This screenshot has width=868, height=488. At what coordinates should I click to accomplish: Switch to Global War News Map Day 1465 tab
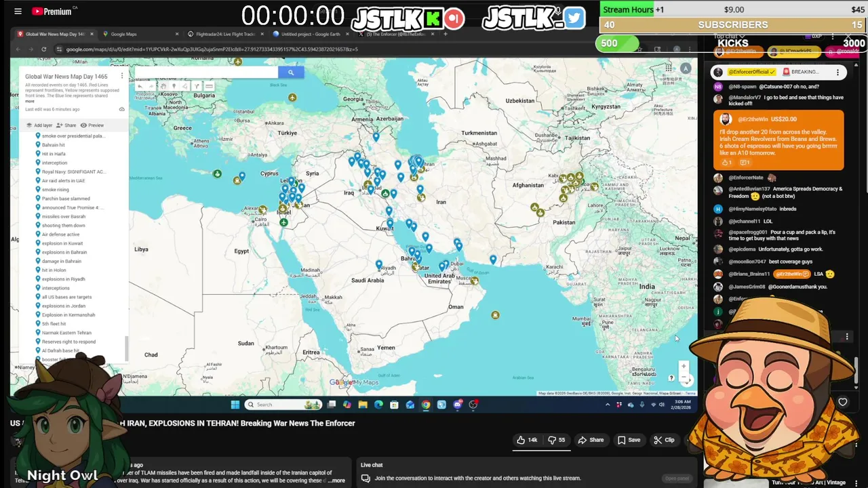click(x=54, y=34)
